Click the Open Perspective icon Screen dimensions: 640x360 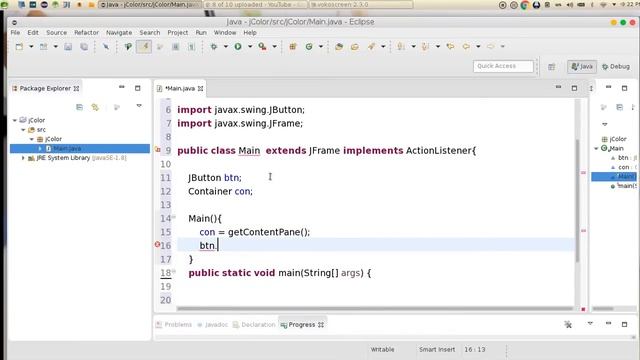[551, 67]
